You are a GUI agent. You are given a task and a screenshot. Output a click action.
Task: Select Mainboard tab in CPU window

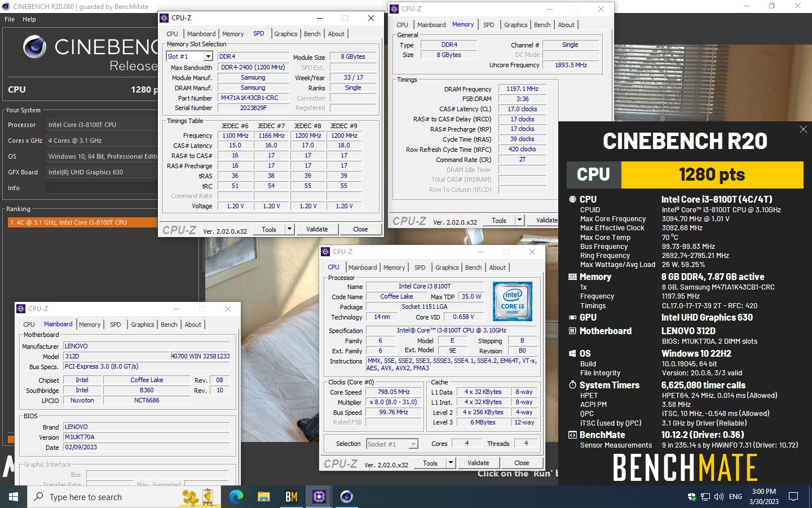coord(363,268)
